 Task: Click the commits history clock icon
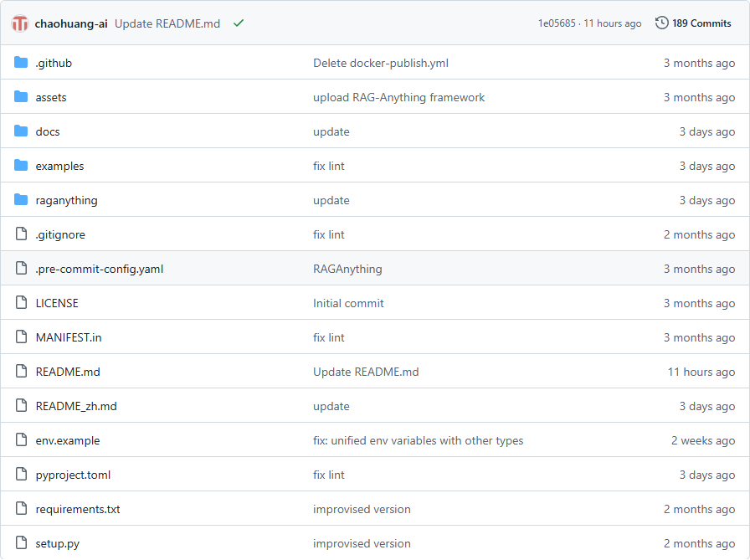pyautogui.click(x=662, y=23)
